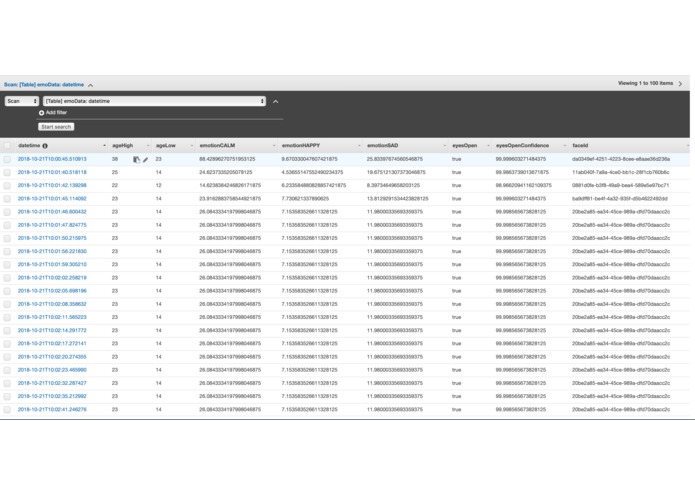695x494 pixels.
Task: Open item 2018-10-21T10:02:32.287427
Action: coord(52,383)
